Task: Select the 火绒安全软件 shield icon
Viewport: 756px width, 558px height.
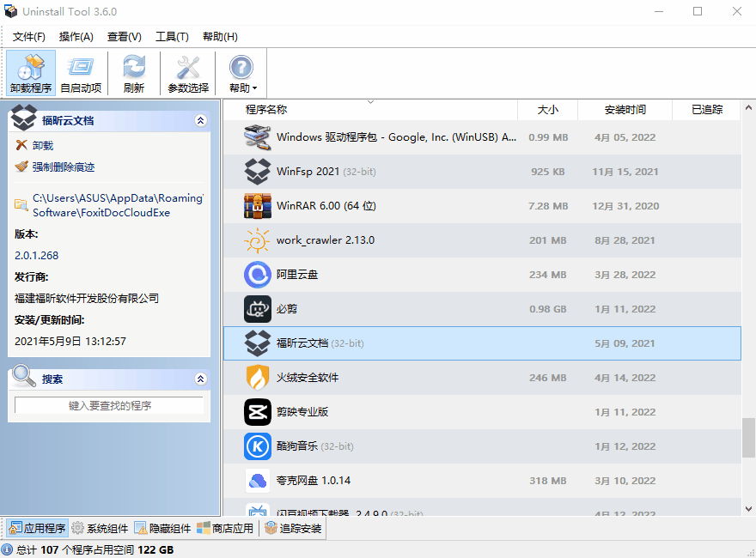Action: point(257,378)
